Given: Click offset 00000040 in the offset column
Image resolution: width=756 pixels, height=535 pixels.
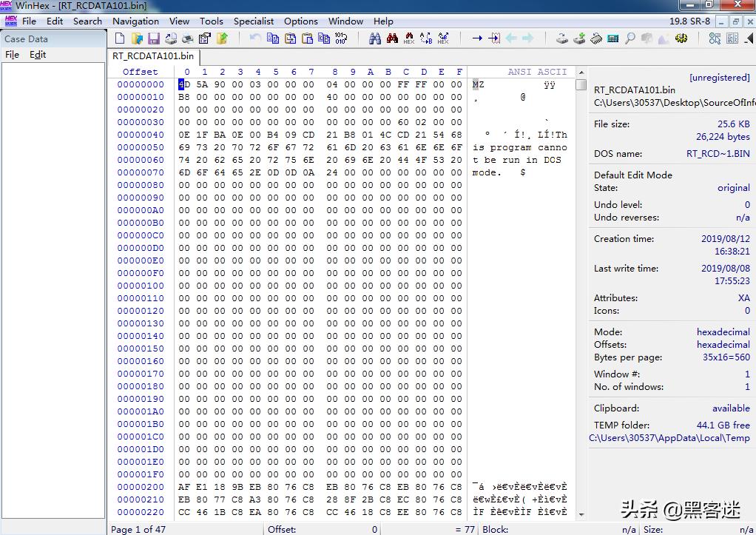Looking at the screenshot, I should coord(141,135).
